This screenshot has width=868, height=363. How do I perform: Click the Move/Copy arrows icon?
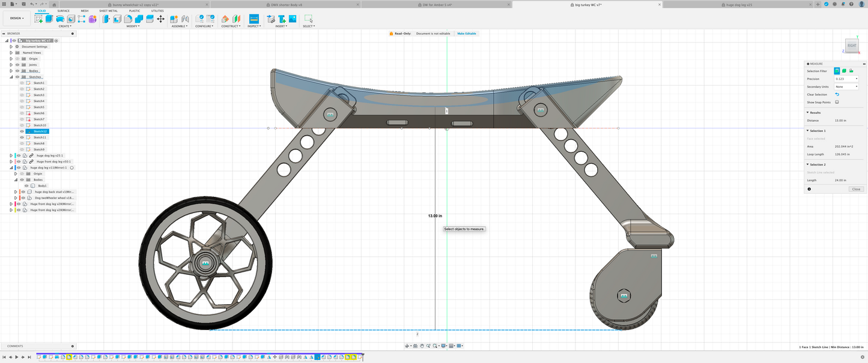[x=160, y=19]
